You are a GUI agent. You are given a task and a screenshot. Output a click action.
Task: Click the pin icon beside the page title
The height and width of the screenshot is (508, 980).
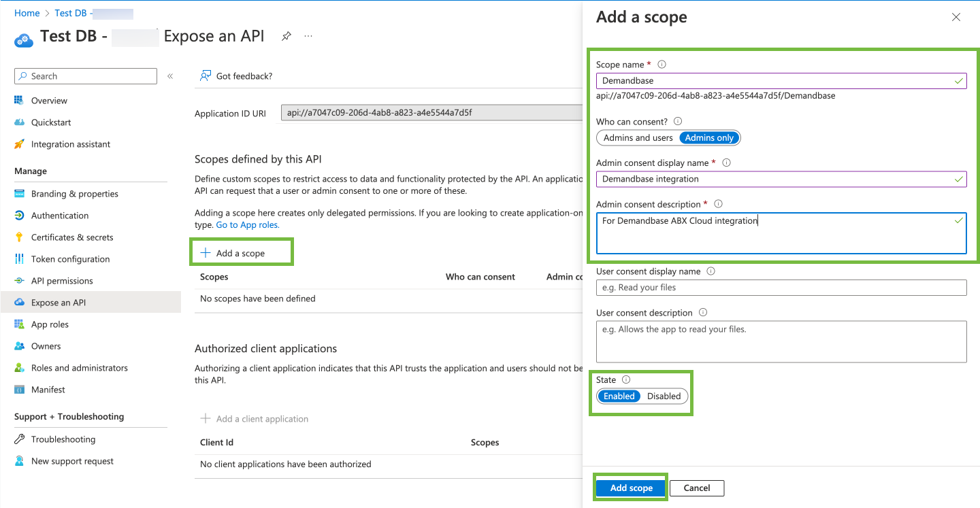pos(287,36)
